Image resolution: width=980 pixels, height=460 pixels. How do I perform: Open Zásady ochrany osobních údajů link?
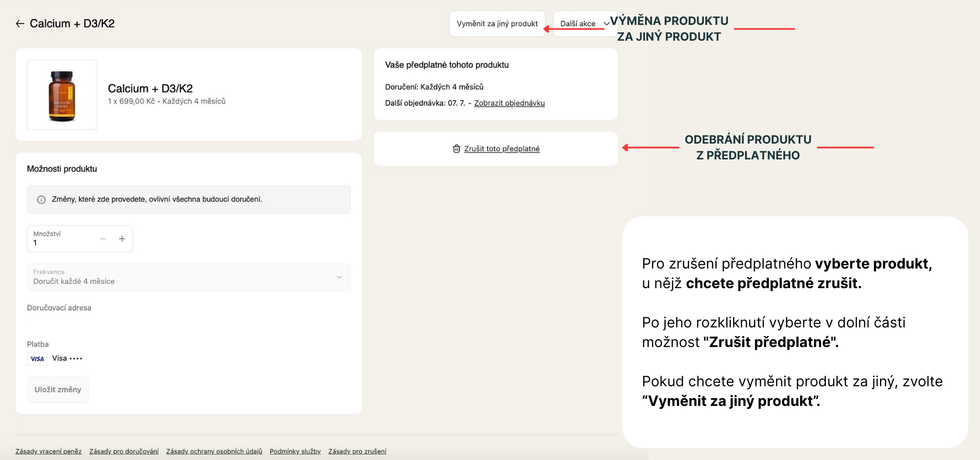[214, 451]
